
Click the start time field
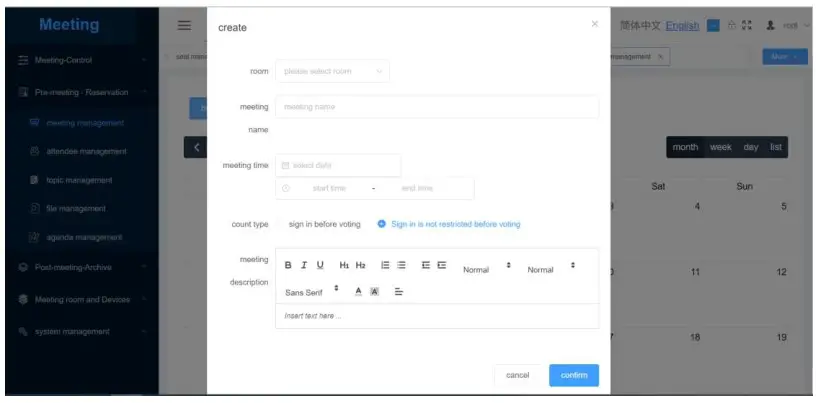pyautogui.click(x=329, y=188)
